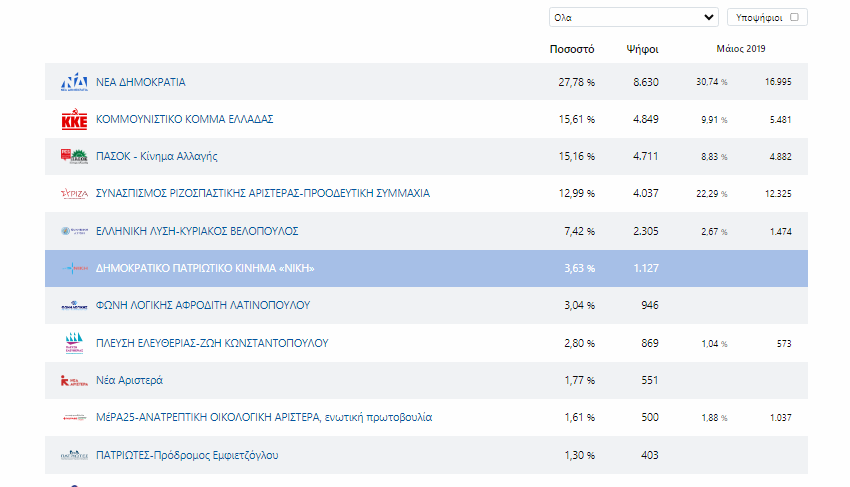Click the ΜέΡΑ25 party logo
This screenshot has width=850, height=487.
(74, 418)
